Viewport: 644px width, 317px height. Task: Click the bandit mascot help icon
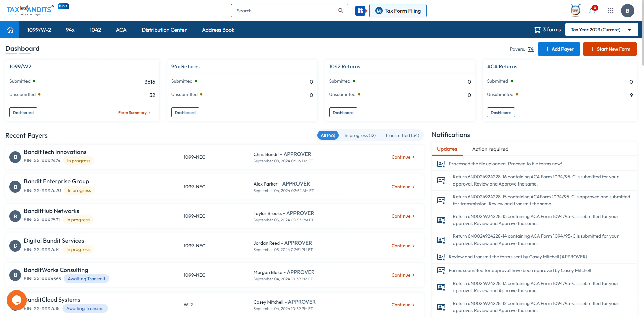click(x=575, y=11)
